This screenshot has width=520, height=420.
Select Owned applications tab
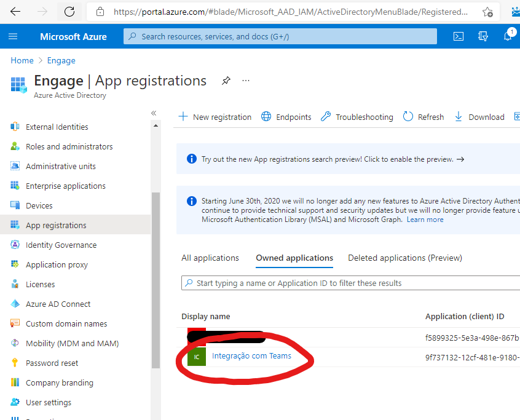point(294,258)
